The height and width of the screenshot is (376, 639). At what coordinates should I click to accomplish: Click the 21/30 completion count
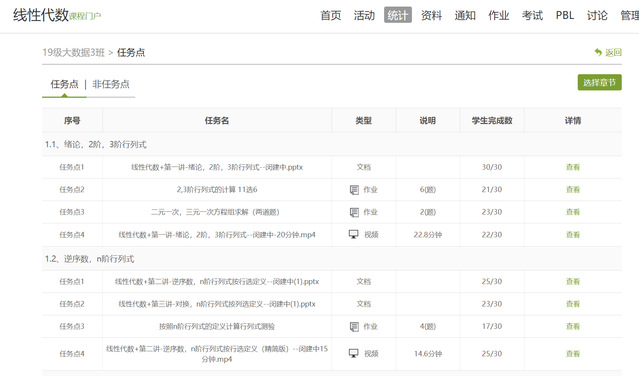[x=492, y=189]
